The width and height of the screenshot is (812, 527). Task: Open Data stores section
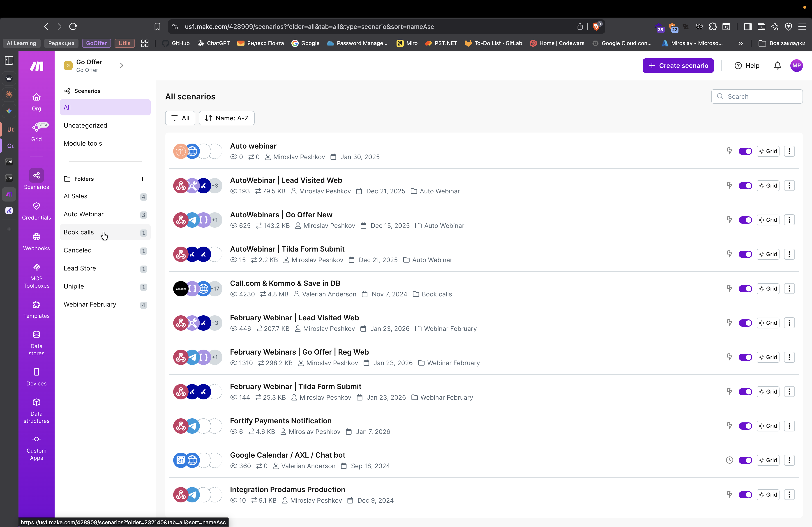pos(36,343)
